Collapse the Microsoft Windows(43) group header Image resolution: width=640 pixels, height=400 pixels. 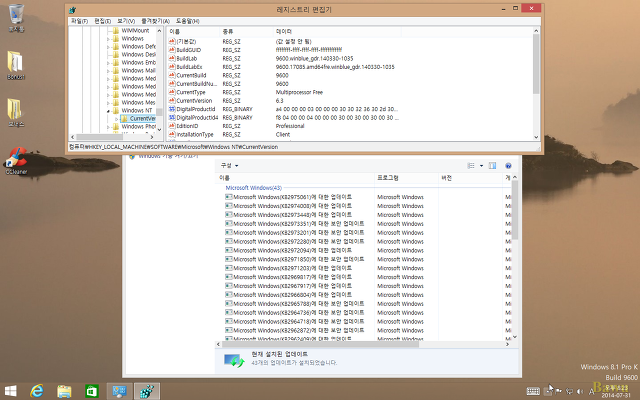(x=253, y=188)
